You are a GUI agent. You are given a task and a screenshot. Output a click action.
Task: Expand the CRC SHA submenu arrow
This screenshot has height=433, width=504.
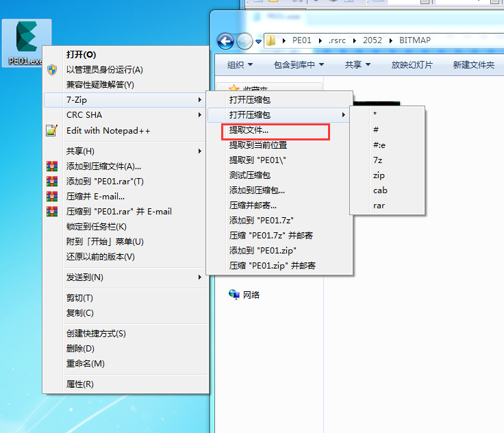click(x=199, y=115)
